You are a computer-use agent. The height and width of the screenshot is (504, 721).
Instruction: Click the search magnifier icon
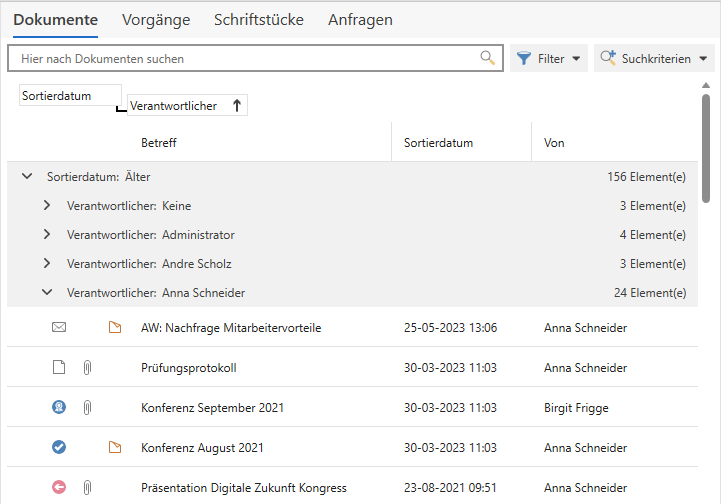click(488, 58)
